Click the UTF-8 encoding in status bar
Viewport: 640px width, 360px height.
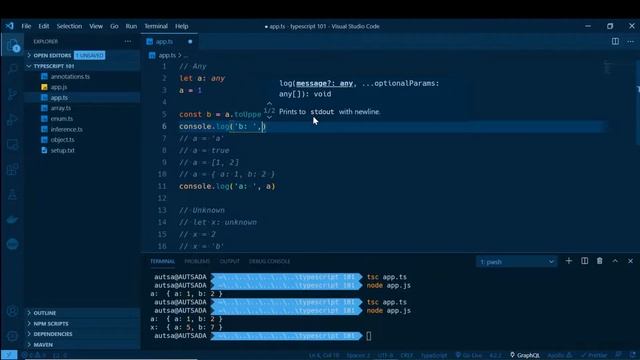(385, 355)
